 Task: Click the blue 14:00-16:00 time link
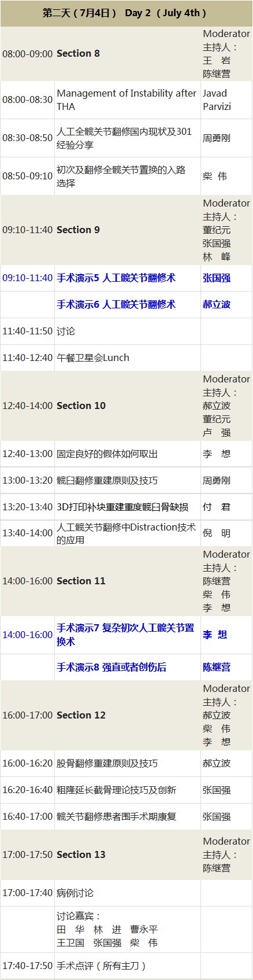(x=27, y=635)
